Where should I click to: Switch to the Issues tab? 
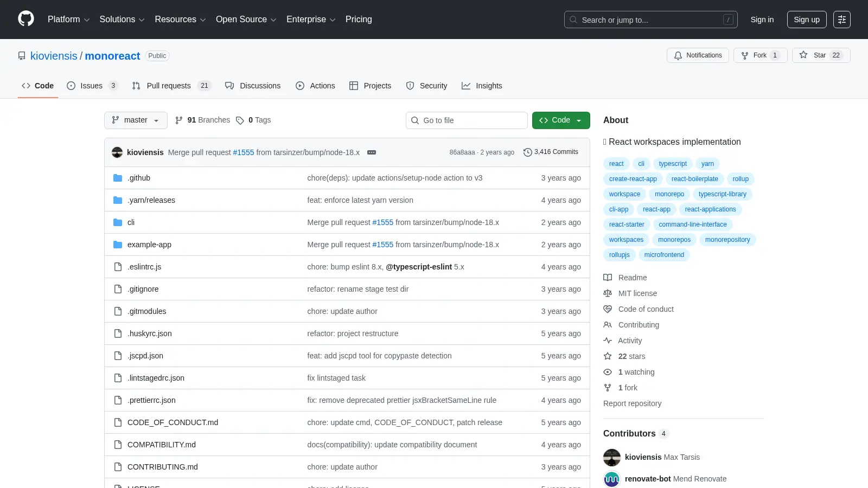click(x=92, y=86)
